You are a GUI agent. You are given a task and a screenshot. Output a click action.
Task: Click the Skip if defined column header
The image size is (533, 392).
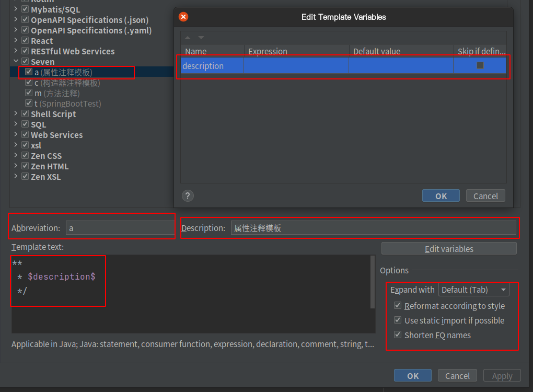click(x=480, y=51)
